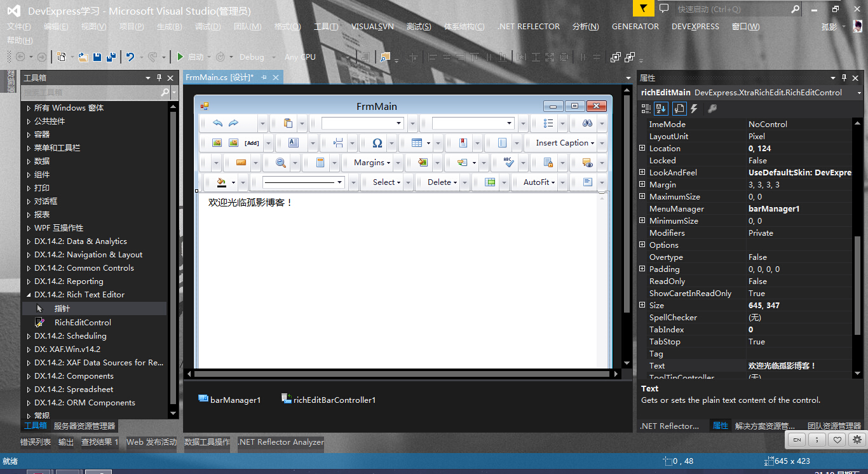Image resolution: width=868 pixels, height=474 pixels.
Task: Click the Text property value field
Action: [x=799, y=365]
